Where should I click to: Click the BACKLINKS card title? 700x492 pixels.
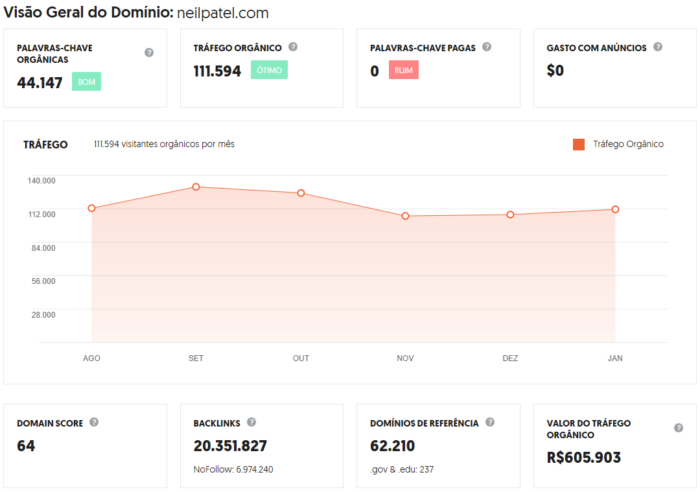(217, 423)
